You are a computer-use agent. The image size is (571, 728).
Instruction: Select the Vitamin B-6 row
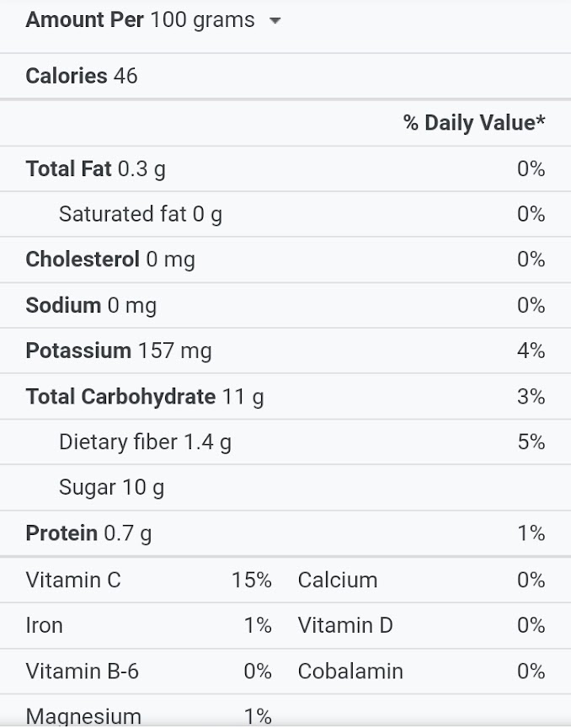click(81, 671)
